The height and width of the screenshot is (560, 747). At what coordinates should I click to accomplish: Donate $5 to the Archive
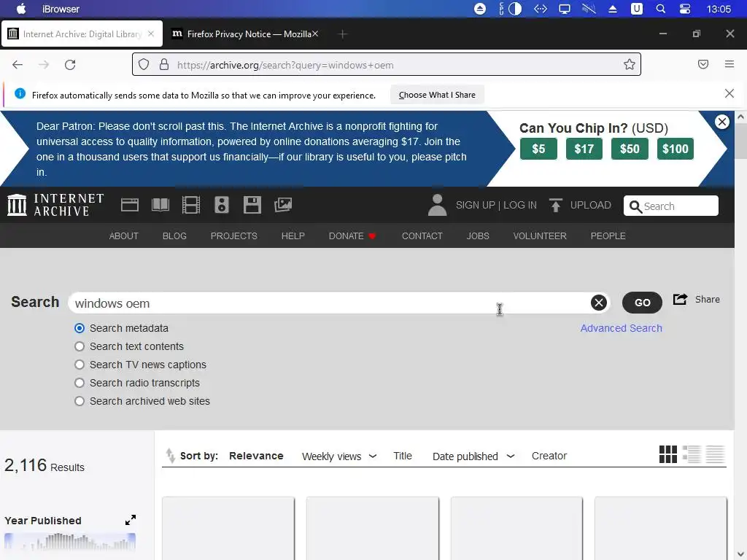[x=538, y=149]
